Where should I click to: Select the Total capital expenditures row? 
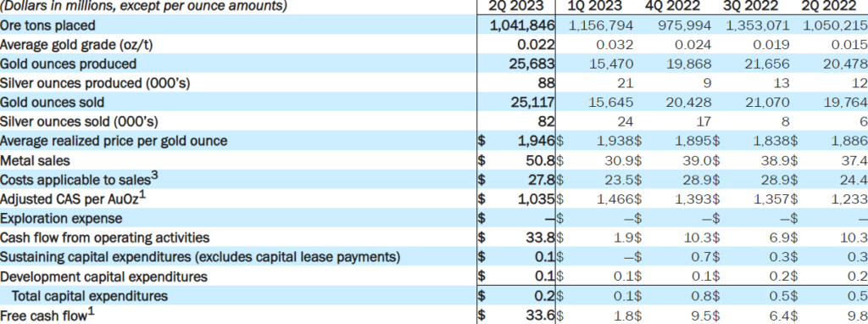point(434,296)
